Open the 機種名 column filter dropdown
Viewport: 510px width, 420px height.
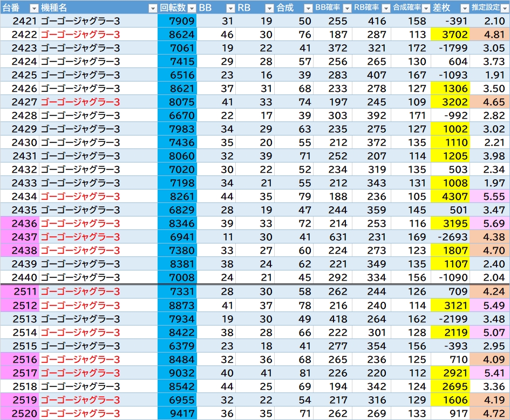153,8
